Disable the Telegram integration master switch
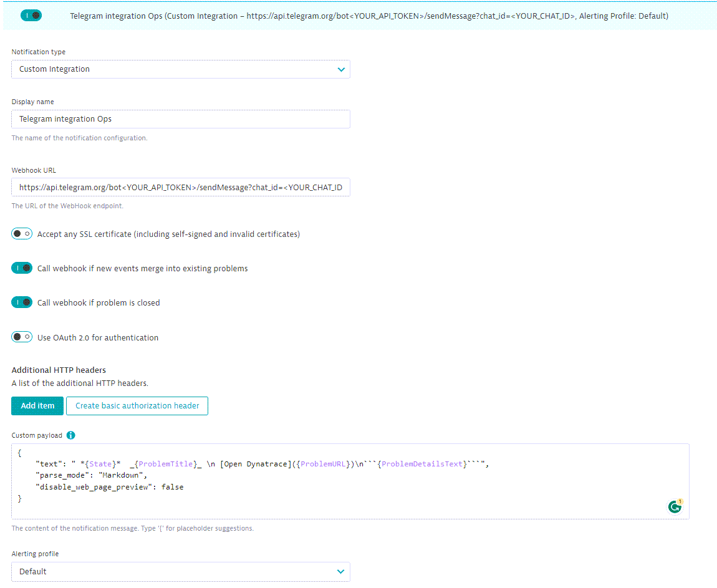This screenshot has width=717, height=588. click(x=31, y=15)
